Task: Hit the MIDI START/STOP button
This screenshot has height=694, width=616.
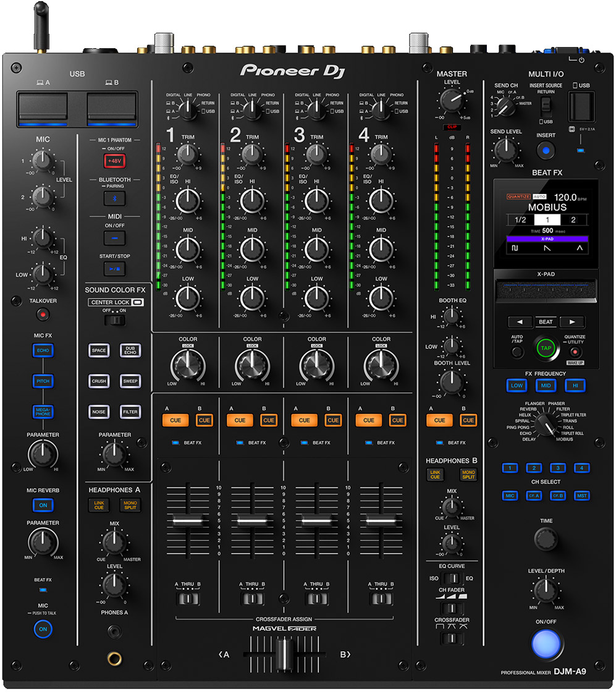Action: [x=115, y=269]
